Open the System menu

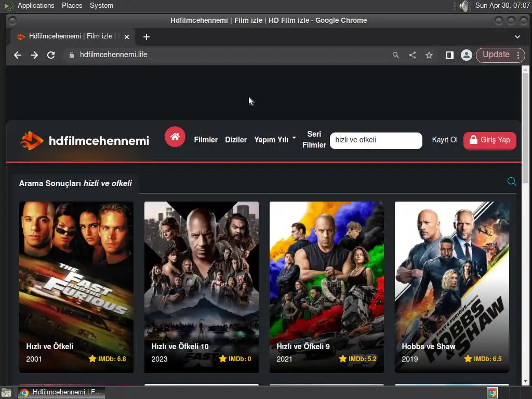pos(101,5)
